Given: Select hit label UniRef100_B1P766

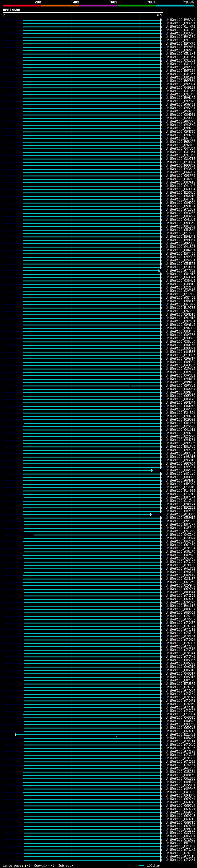Looking at the screenshot, I should (180, 308).
